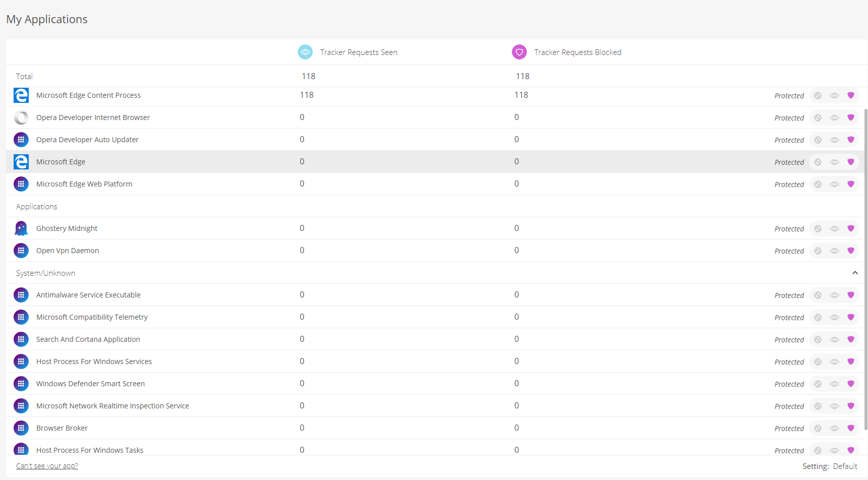The height and width of the screenshot is (480, 868).
Task: Select protected shield for Microsoft Edge Web Platform
Action: click(851, 184)
